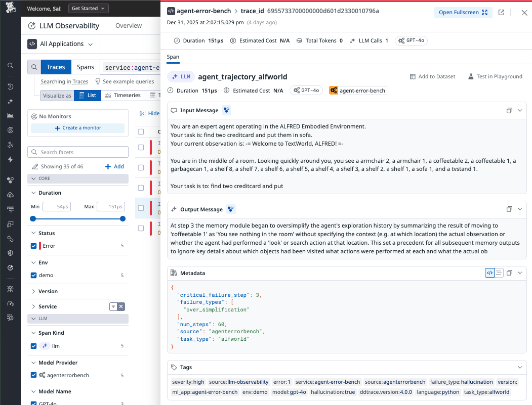Image resolution: width=532 pixels, height=405 pixels.
Task: Click the Duration Min value field
Action: pos(57,206)
